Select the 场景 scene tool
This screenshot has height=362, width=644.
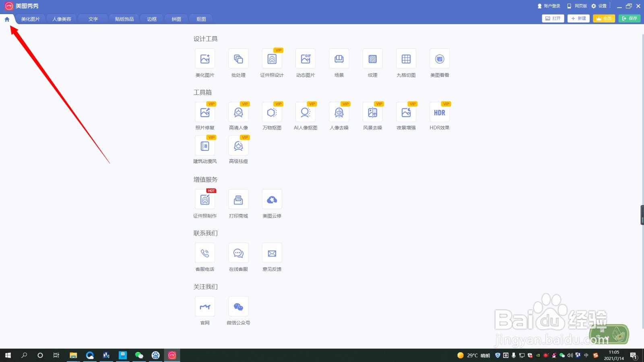[339, 59]
